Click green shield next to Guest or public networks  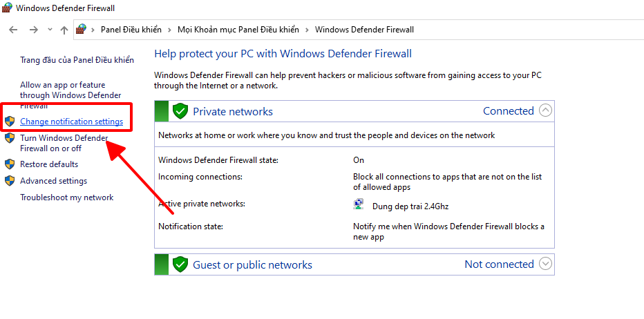tap(180, 264)
